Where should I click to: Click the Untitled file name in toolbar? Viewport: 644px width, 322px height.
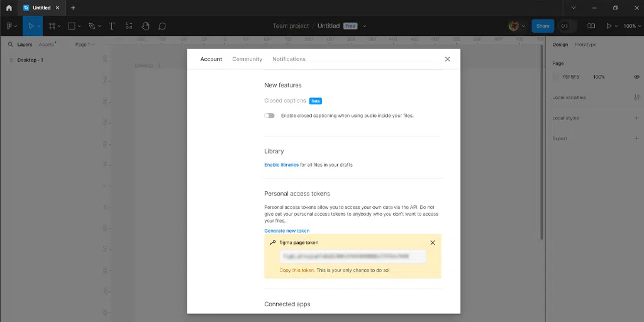point(328,26)
